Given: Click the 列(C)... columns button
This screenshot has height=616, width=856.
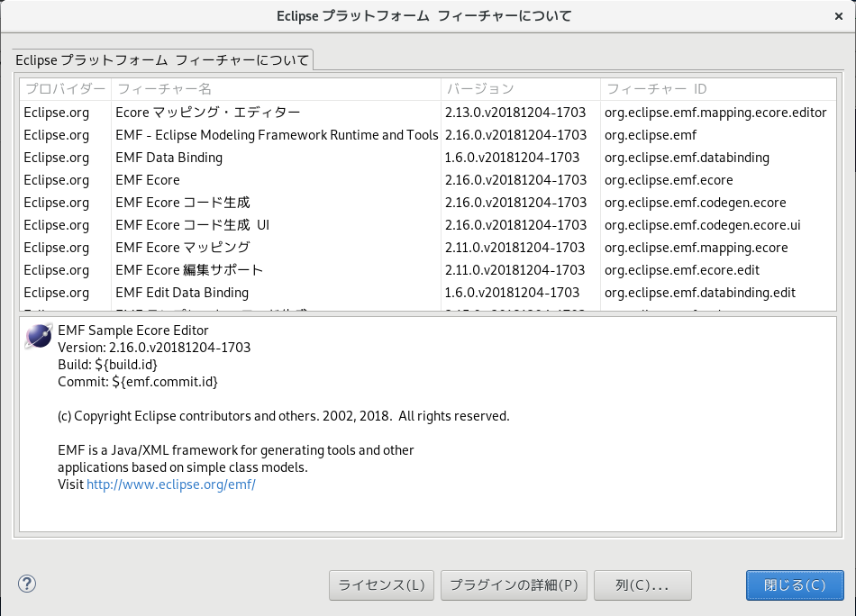Looking at the screenshot, I should pyautogui.click(x=642, y=584).
